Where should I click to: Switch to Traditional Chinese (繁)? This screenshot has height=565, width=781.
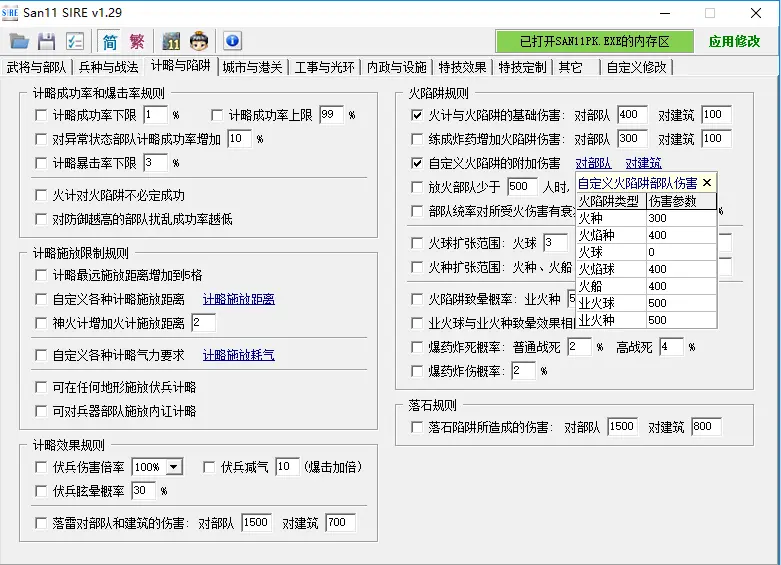click(x=137, y=41)
